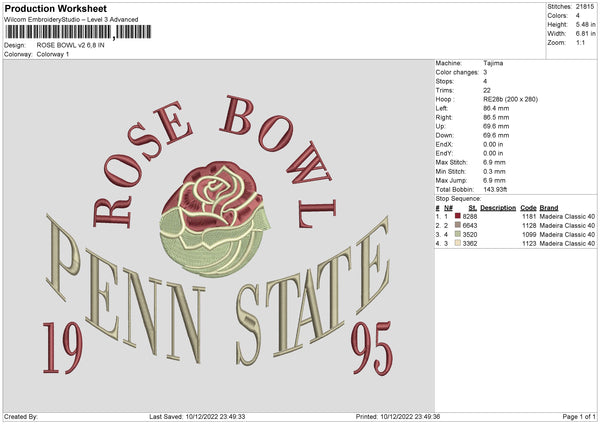Image resolution: width=600 pixels, height=424 pixels.
Task: Click the 'Description' column header
Action: pos(498,208)
